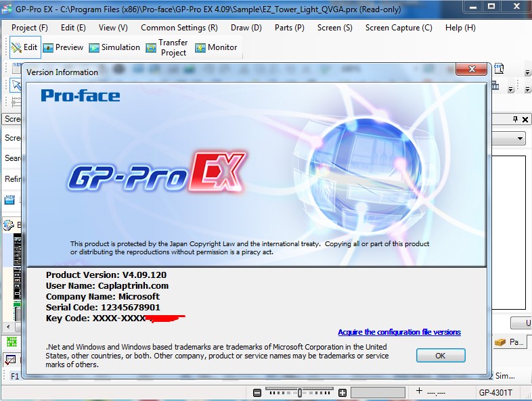Pin the right side panel

click(x=515, y=119)
